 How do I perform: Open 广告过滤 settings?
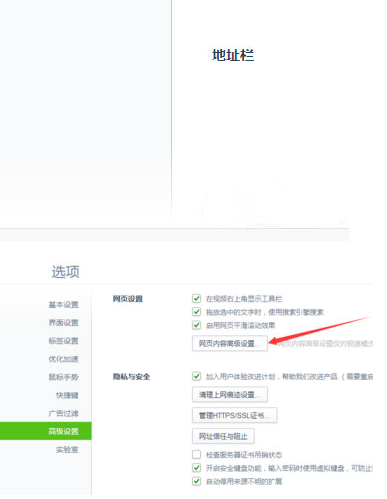63,413
